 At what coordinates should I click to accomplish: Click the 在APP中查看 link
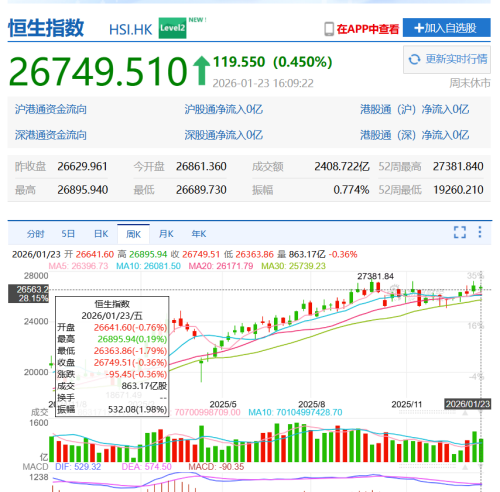tap(368, 29)
